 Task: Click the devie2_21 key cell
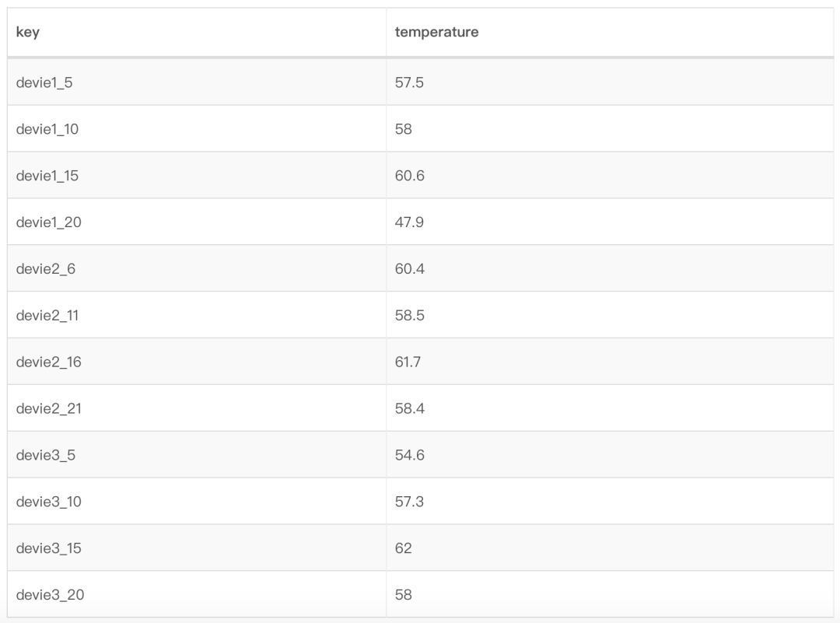point(49,409)
